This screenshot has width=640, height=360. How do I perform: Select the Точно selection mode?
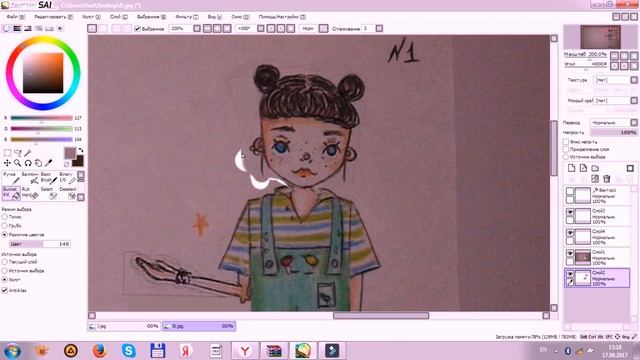click(4, 217)
